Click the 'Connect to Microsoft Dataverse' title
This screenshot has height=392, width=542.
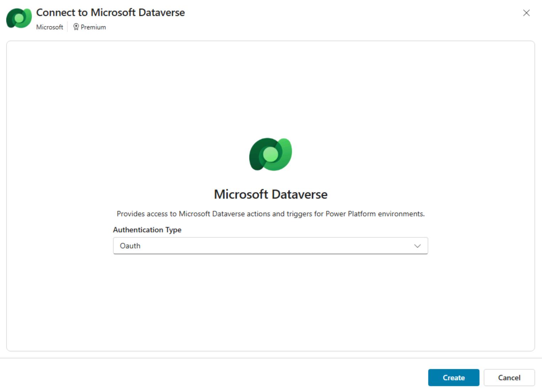pos(110,12)
